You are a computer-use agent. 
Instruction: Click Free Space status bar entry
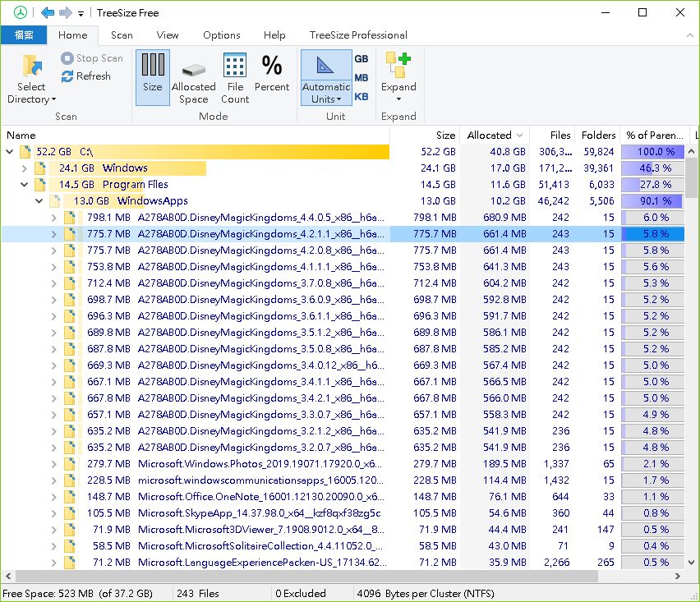click(x=78, y=594)
